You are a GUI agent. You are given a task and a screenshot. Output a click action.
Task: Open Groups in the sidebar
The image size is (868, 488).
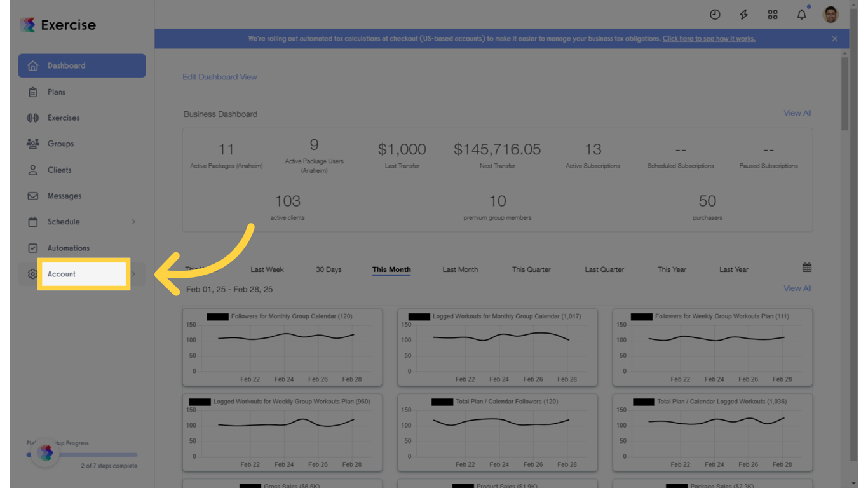(x=82, y=144)
